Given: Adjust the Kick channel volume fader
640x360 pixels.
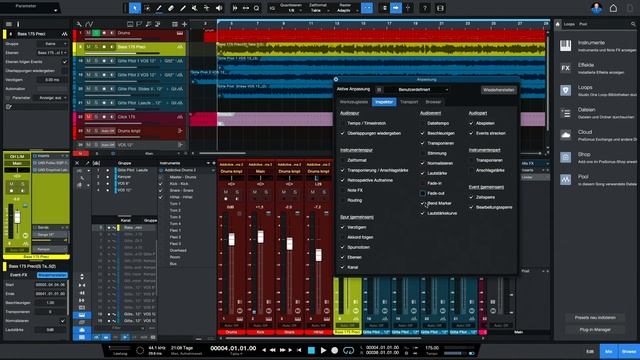Looking at the screenshot, I should coord(260,236).
